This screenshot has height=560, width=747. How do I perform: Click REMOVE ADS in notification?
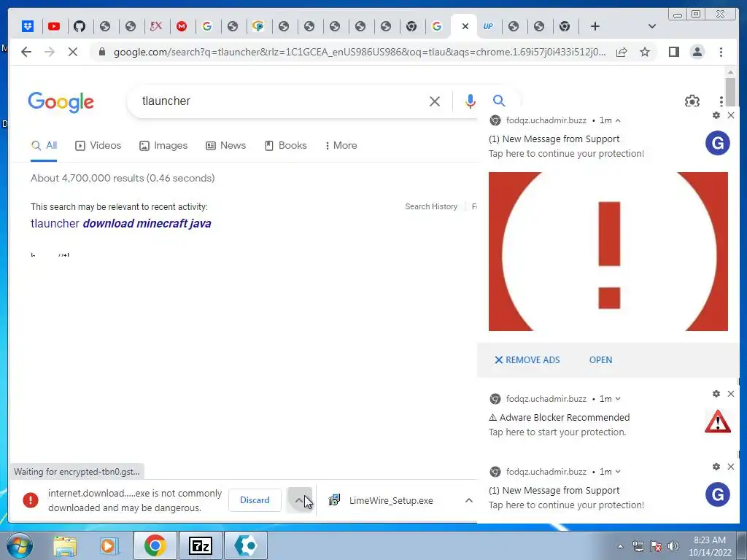click(x=527, y=360)
